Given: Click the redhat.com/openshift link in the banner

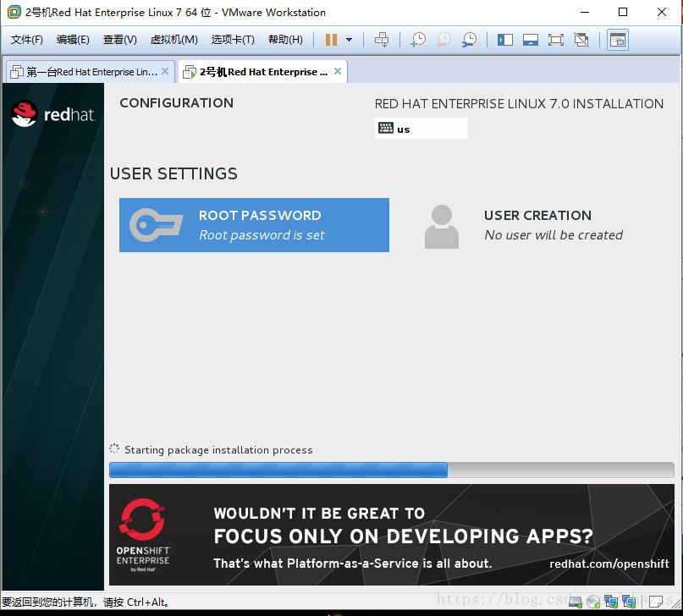Looking at the screenshot, I should (609, 564).
